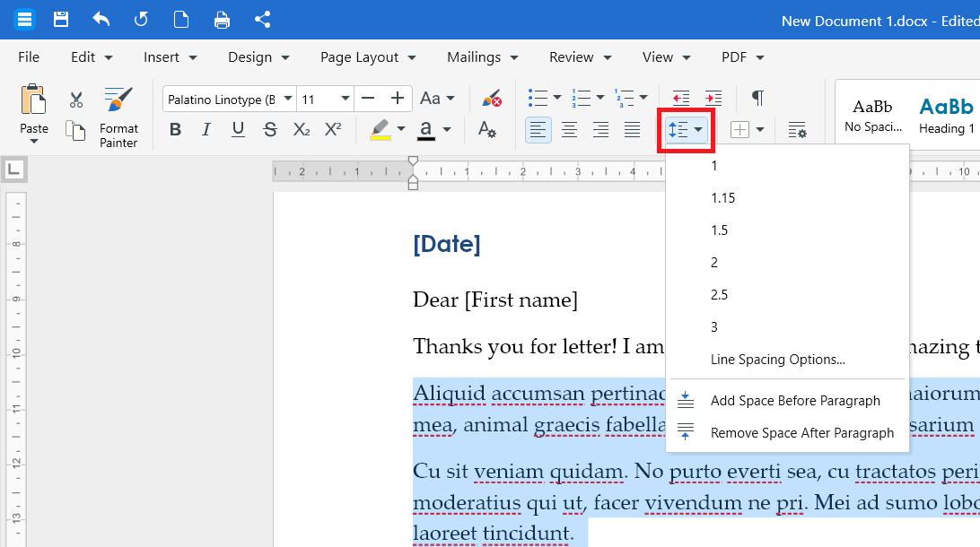Redo the last action

click(141, 20)
